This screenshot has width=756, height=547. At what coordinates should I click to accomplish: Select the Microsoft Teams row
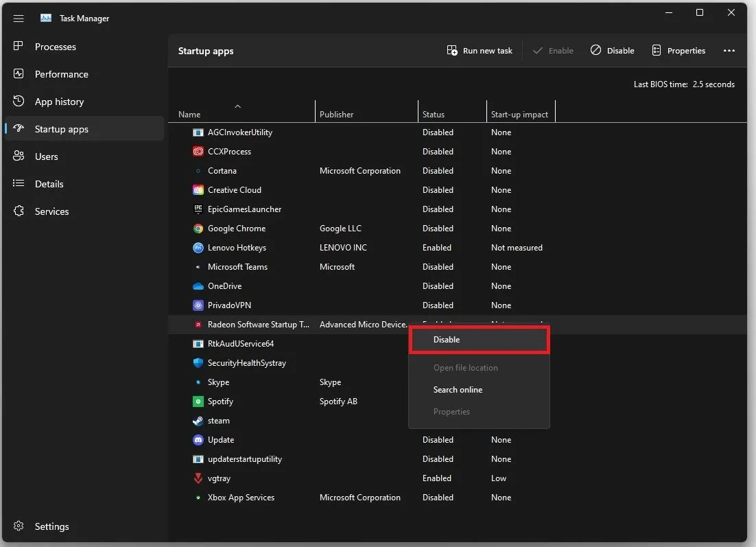(457, 267)
